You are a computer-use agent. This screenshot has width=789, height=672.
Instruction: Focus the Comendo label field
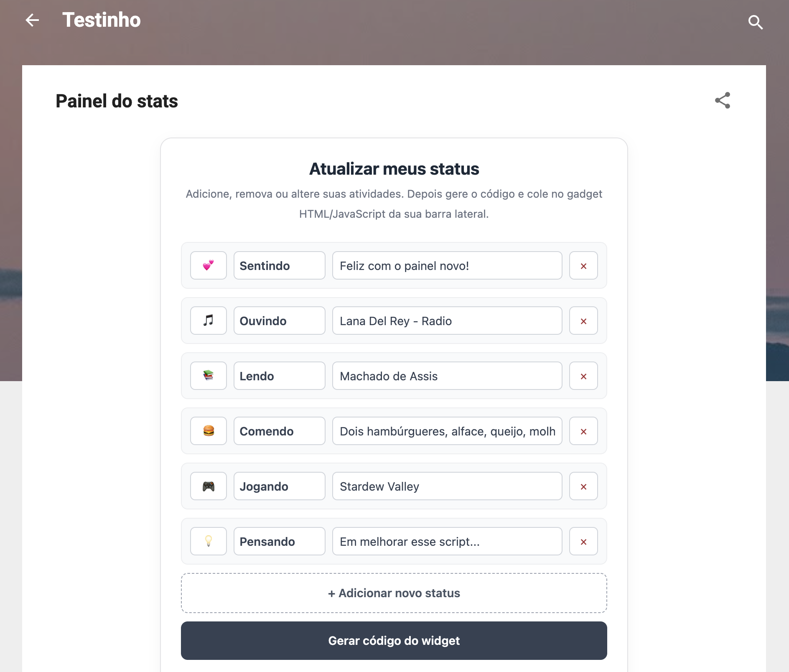tap(280, 431)
